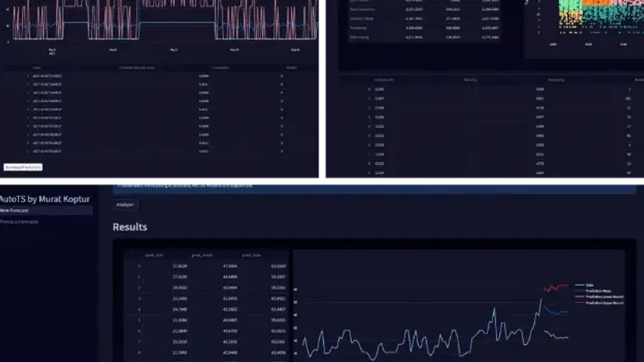
Task: Click the pred_mean column header
Action: click(202, 256)
